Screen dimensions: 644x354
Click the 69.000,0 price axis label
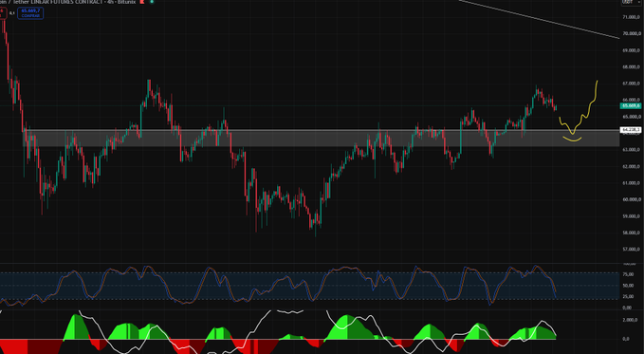[x=632, y=50]
